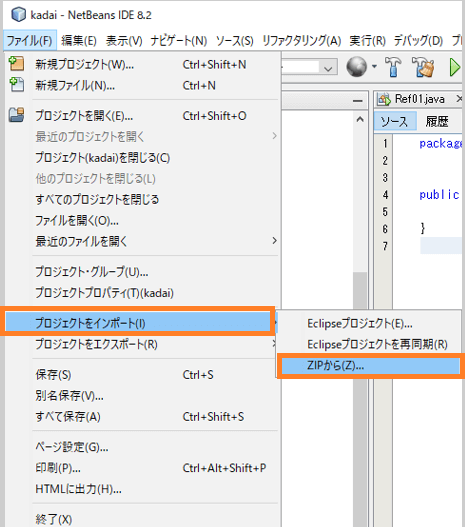465x527 pixels.
Task: Select Eclipseプロジェクトを再同期(R) item
Action: pyautogui.click(x=369, y=344)
